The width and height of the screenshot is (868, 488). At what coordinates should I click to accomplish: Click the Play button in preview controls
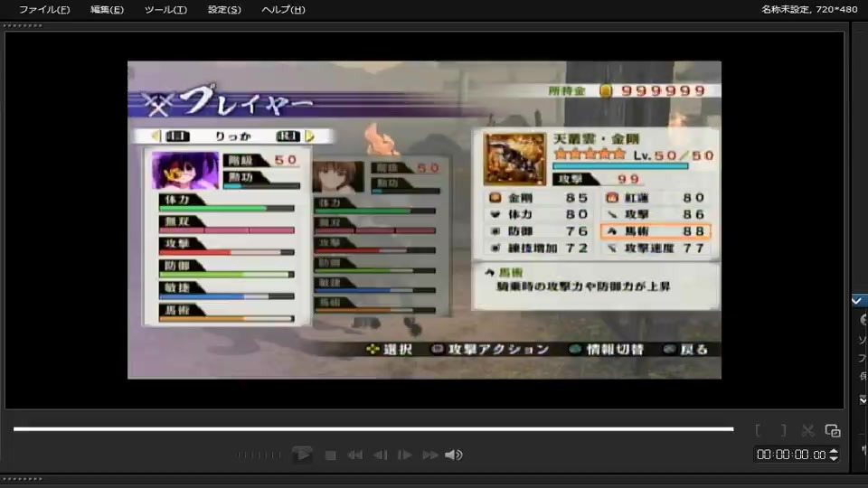coord(302,455)
